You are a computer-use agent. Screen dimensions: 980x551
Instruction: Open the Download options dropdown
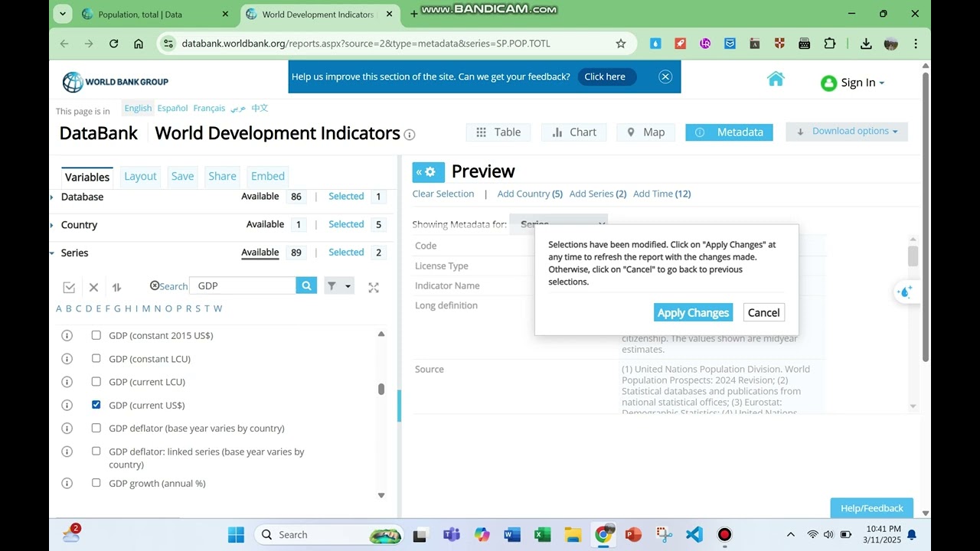[x=847, y=132]
